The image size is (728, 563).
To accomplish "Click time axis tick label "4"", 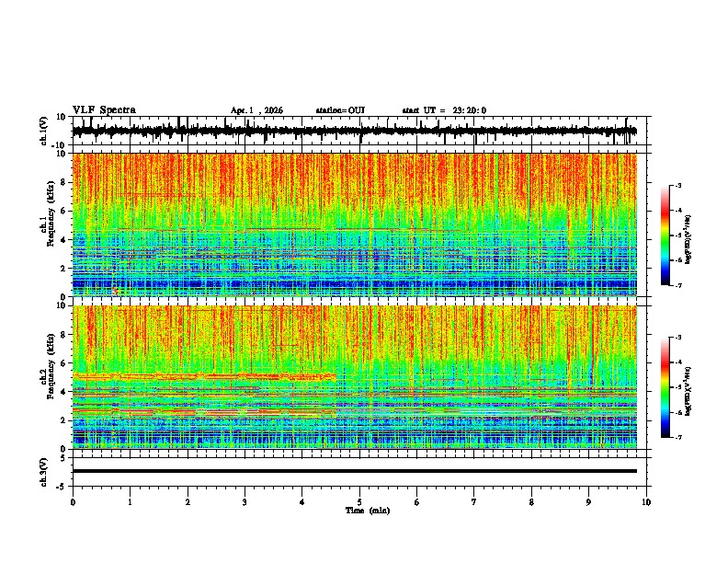I will coord(302,502).
